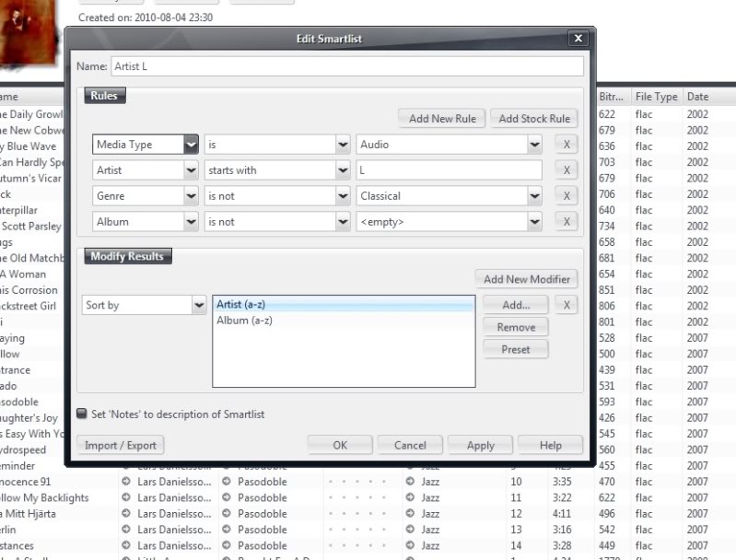Click the Preset button

coord(516,349)
